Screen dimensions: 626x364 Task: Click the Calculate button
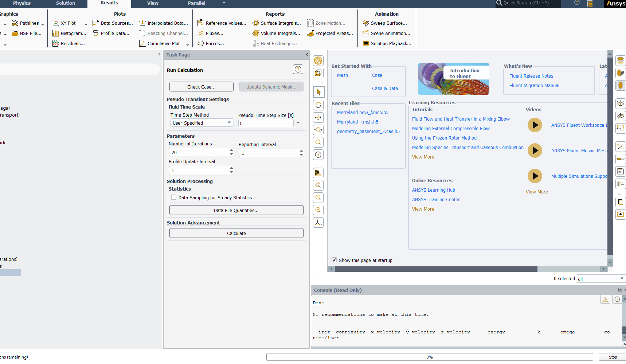pyautogui.click(x=236, y=233)
